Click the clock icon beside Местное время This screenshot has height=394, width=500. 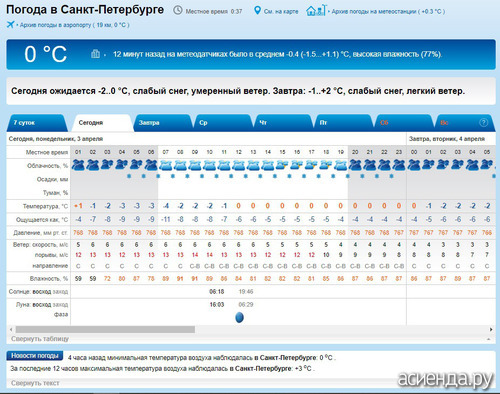[178, 10]
